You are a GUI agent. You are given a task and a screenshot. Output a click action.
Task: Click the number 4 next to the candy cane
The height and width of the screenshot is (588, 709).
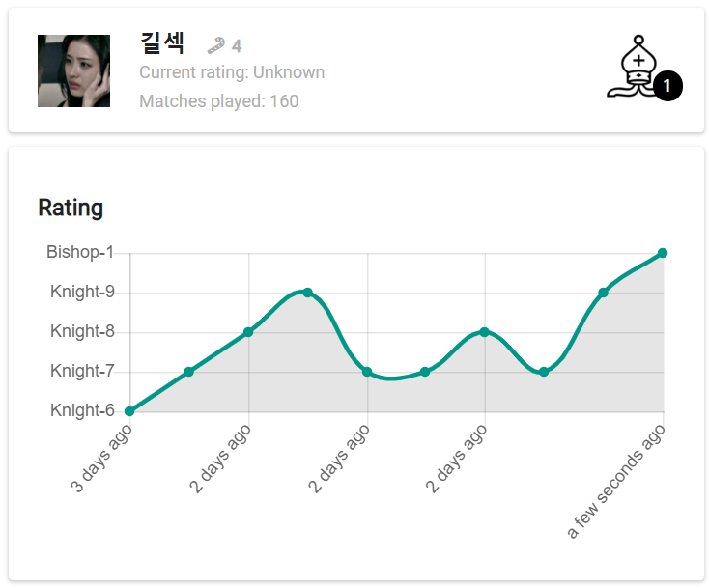[x=237, y=46]
